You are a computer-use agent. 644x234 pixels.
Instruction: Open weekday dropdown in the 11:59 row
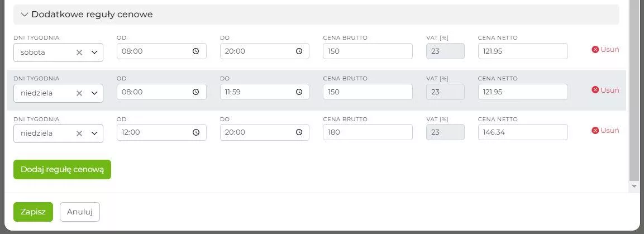(94, 93)
